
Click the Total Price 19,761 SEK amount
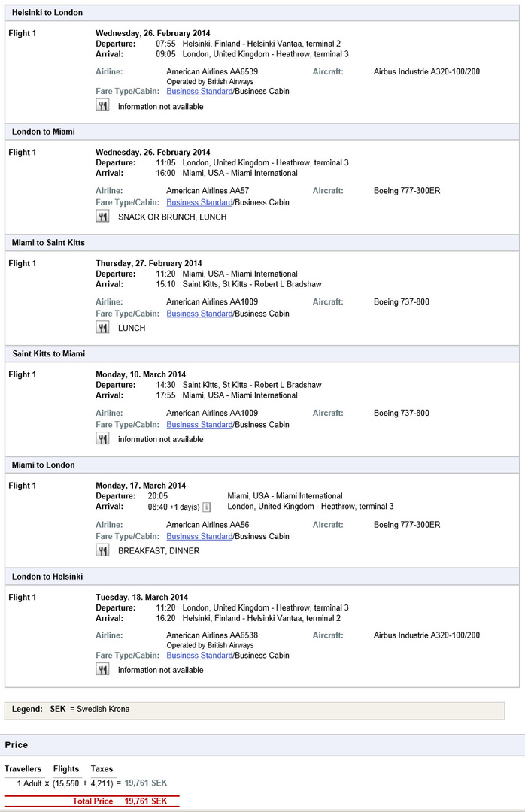146,801
